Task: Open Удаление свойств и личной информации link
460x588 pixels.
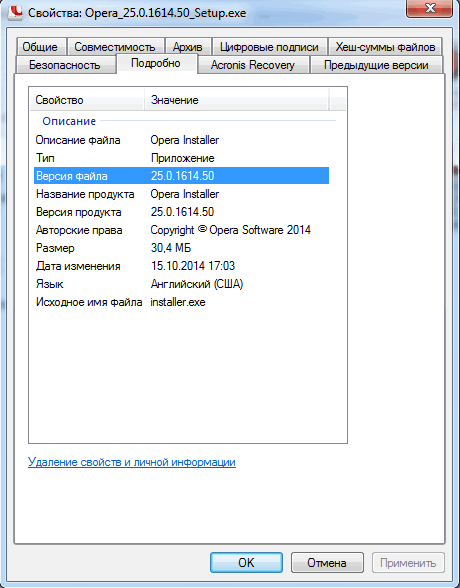Action: coord(132,462)
